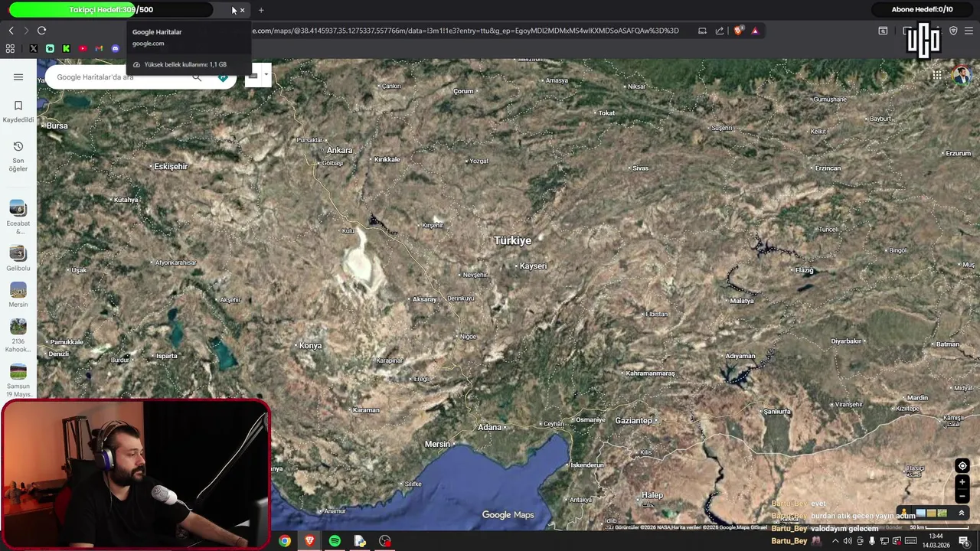Click the my location target button

pyautogui.click(x=962, y=466)
